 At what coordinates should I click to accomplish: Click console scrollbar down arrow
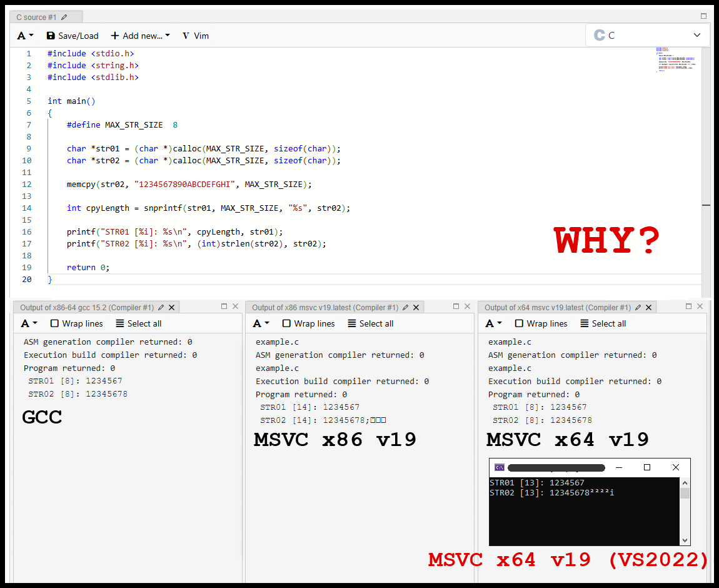(685, 540)
